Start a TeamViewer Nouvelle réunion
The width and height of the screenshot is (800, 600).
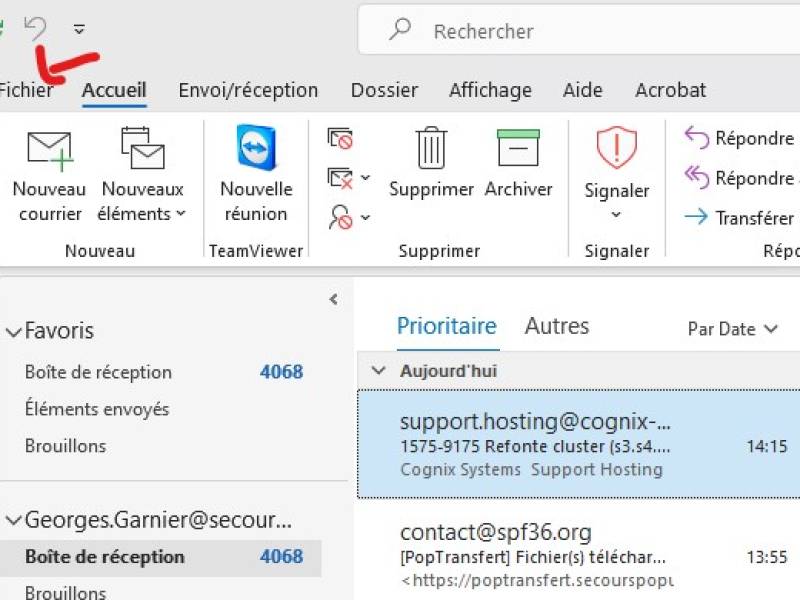[x=256, y=174]
